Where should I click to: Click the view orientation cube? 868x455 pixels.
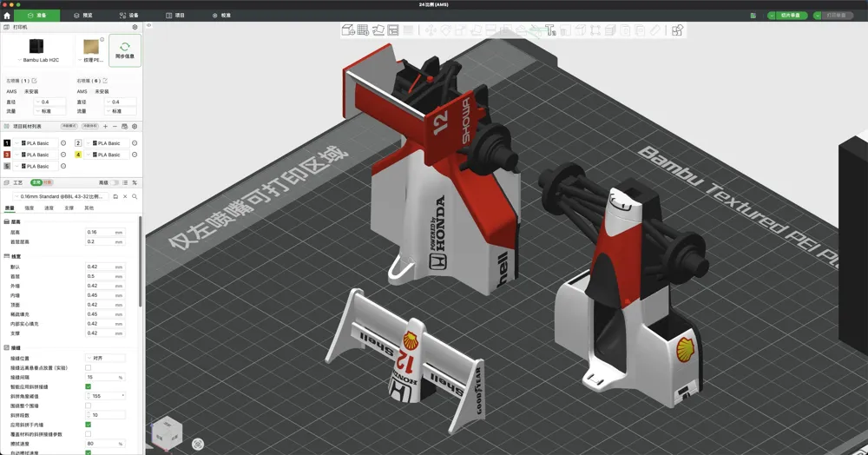coord(167,432)
